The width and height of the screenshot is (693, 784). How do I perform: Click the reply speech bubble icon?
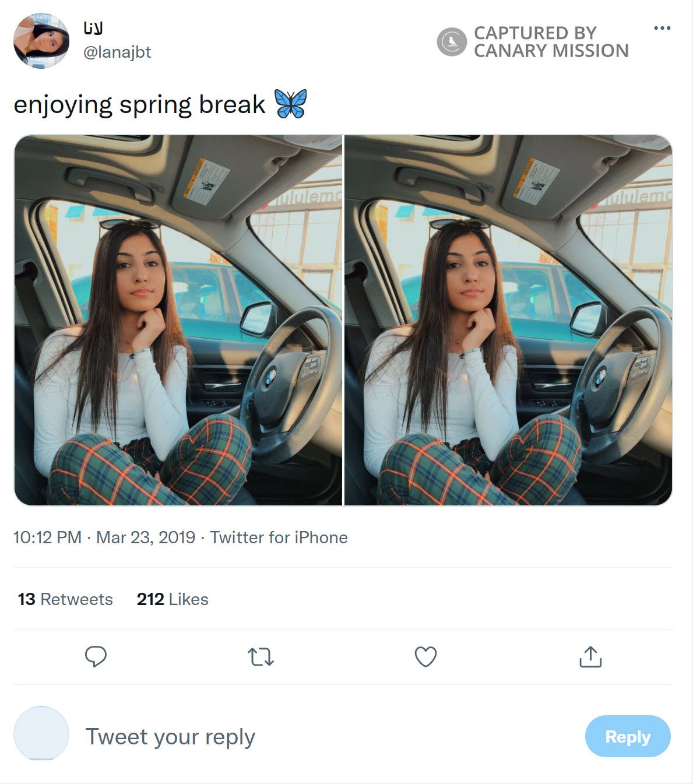pos(96,656)
